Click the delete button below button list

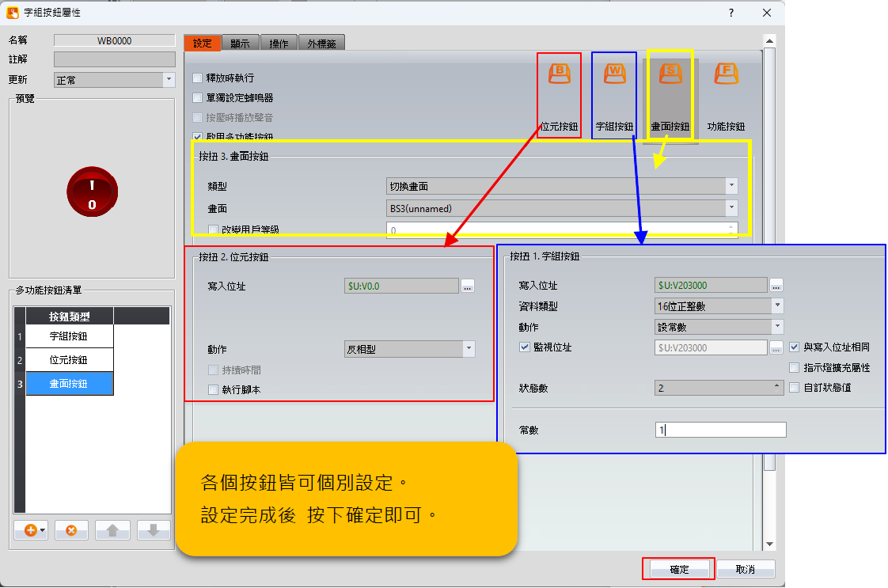(x=71, y=530)
